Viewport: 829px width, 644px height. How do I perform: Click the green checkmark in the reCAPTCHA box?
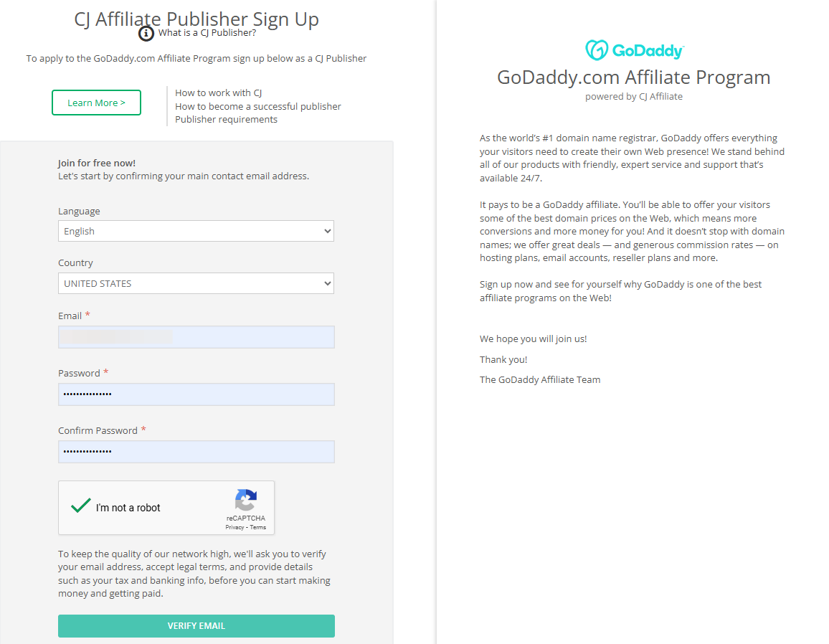click(x=80, y=506)
